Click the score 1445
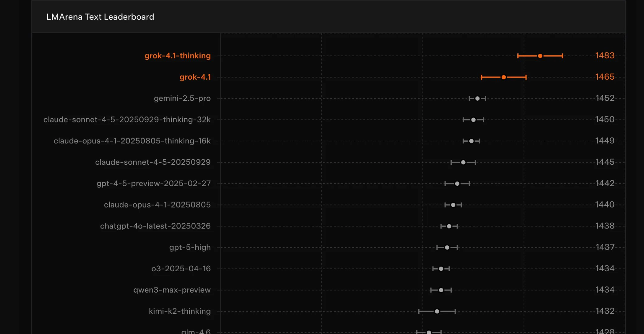The width and height of the screenshot is (644, 334). 605,162
